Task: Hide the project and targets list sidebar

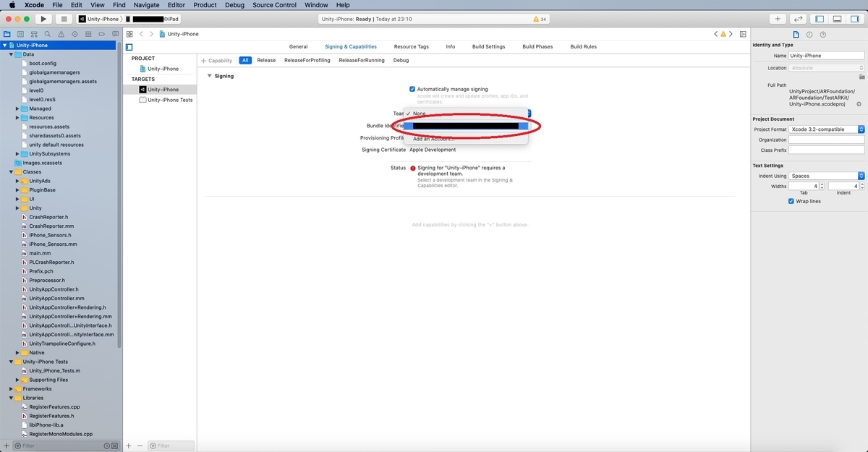Action: 129,46
